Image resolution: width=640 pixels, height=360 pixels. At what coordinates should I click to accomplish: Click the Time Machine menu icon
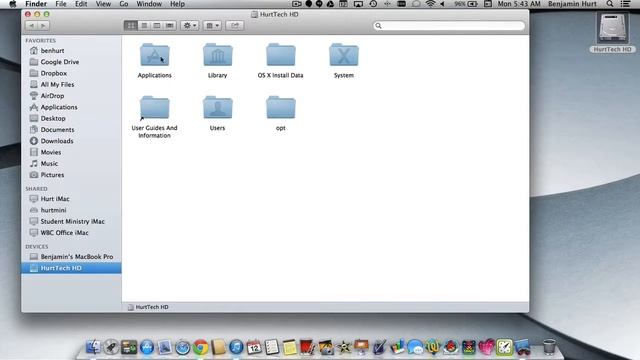(373, 4)
